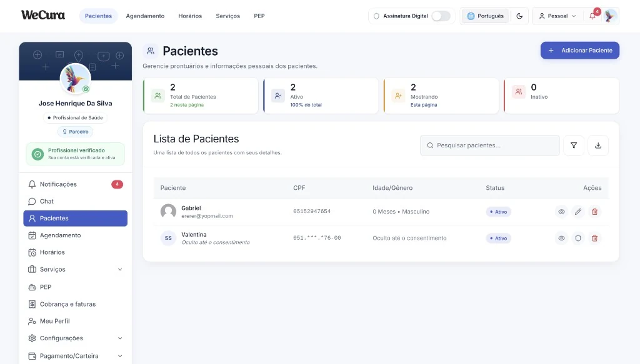Delete Valentina using trash icon
Image resolution: width=640 pixels, height=364 pixels.
point(595,238)
